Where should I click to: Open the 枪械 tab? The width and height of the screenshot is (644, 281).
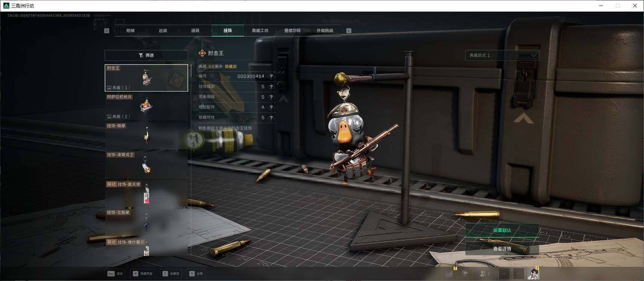pos(130,31)
